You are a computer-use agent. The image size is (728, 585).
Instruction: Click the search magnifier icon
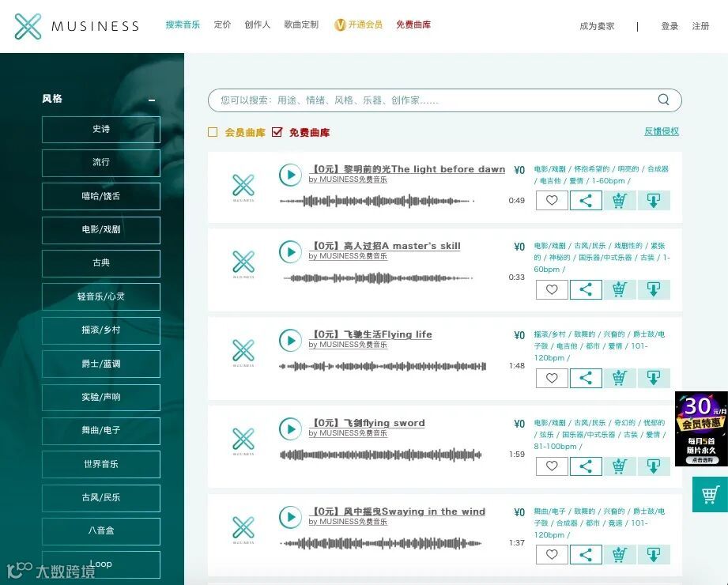point(663,100)
